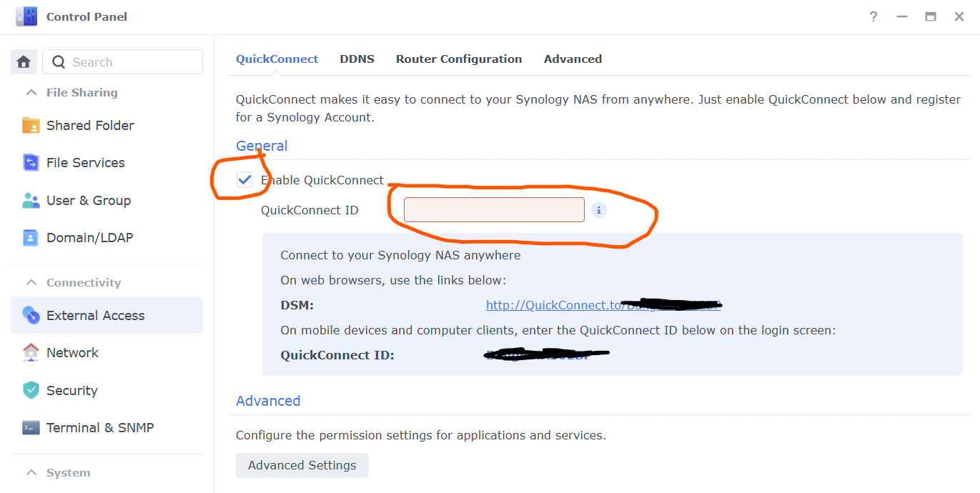The height and width of the screenshot is (493, 980).
Task: Click the Advanced Settings button
Action: tap(302, 465)
